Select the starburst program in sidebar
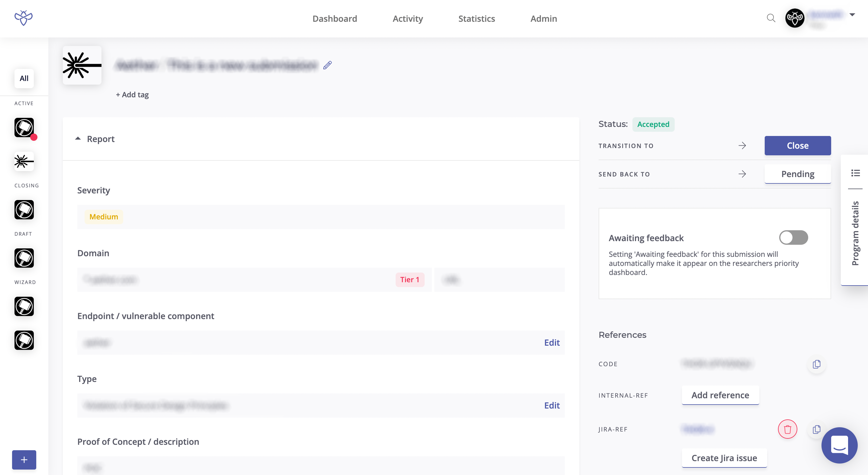Viewport: 868px width, 475px height. (x=24, y=161)
